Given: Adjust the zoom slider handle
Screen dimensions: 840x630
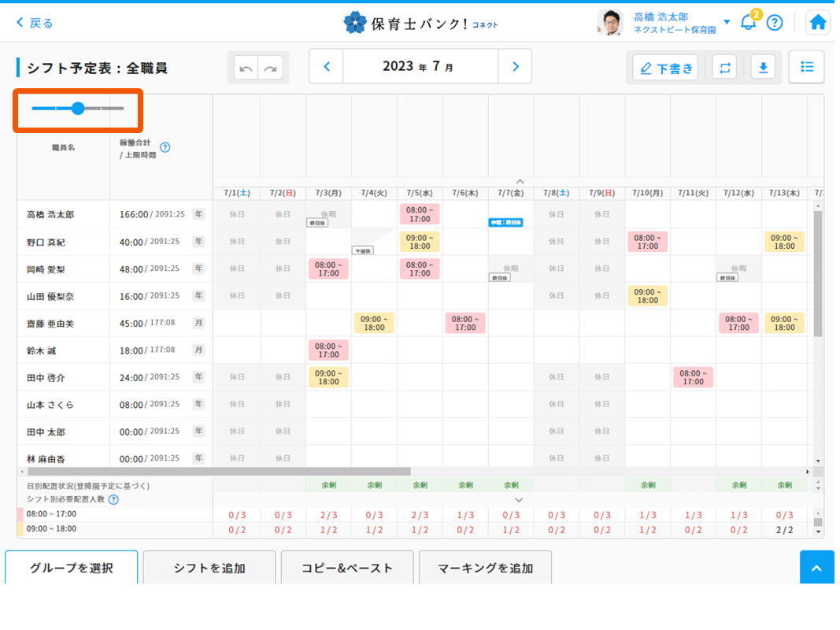Looking at the screenshot, I should pyautogui.click(x=78, y=109).
